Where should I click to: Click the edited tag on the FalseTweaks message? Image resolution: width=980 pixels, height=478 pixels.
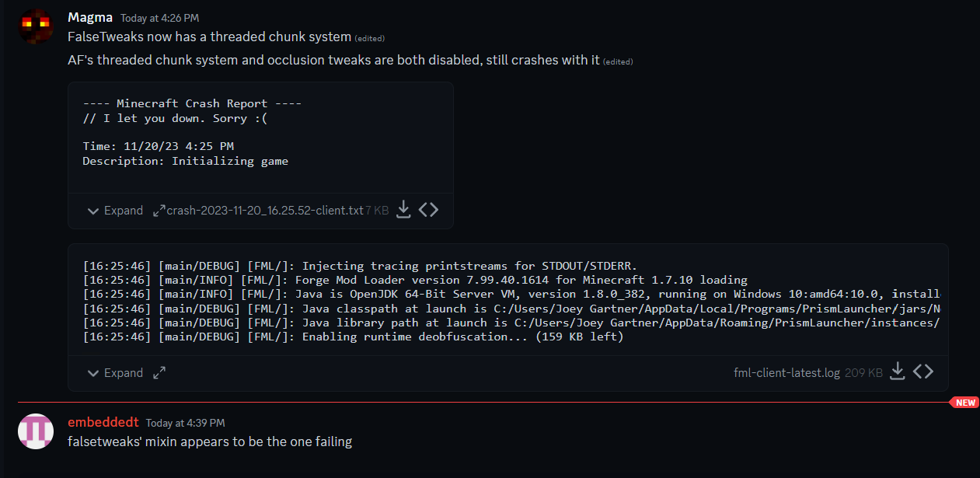[x=370, y=37]
